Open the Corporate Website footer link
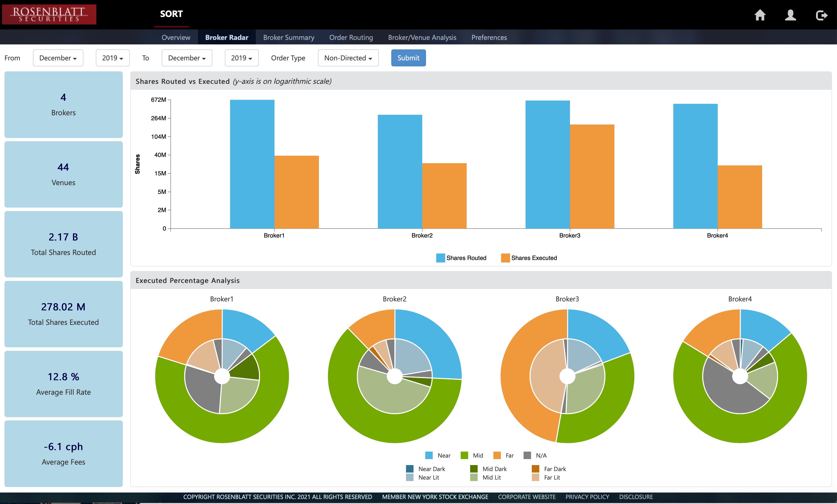 pos(527,497)
